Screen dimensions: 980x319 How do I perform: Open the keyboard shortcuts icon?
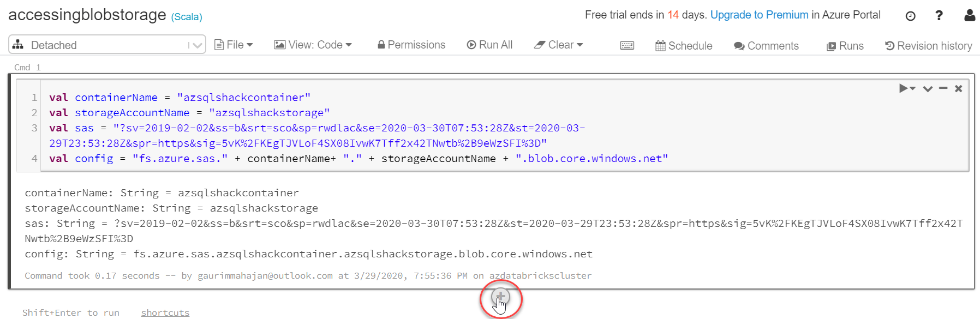[x=626, y=45]
